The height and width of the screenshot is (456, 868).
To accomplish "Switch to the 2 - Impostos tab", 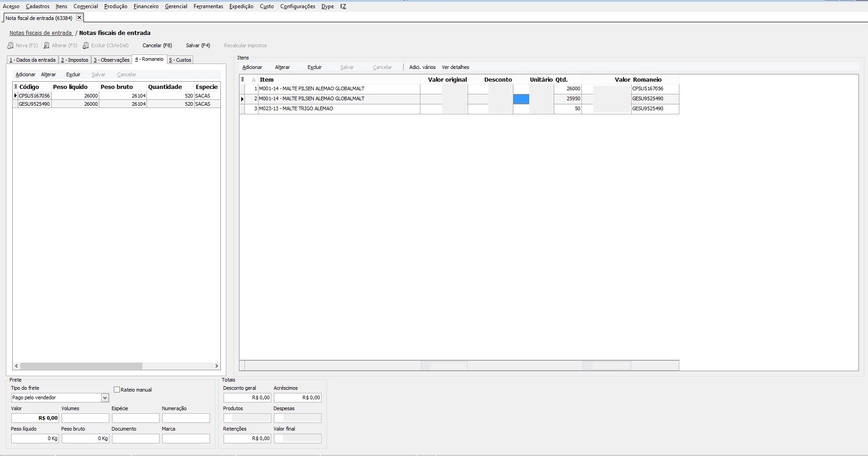I will [75, 60].
